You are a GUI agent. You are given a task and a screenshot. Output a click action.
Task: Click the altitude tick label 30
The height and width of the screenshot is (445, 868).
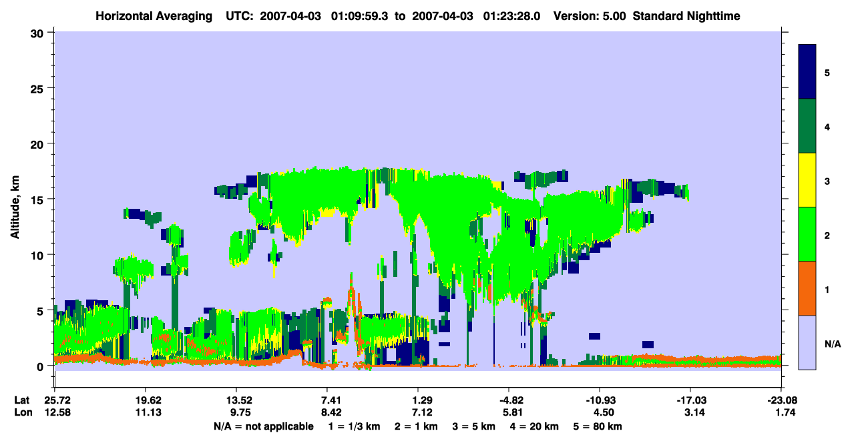[x=38, y=33]
